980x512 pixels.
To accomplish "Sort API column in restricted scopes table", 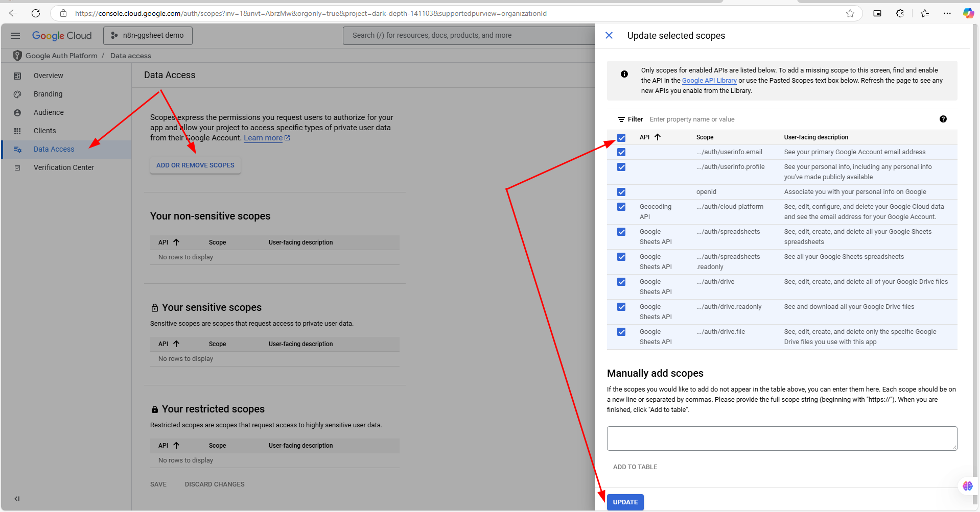I will [x=176, y=445].
